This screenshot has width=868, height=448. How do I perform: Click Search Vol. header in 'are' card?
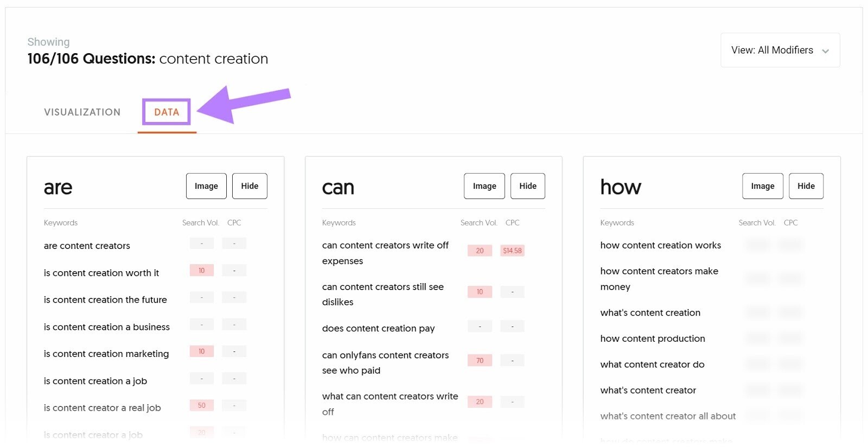201,223
